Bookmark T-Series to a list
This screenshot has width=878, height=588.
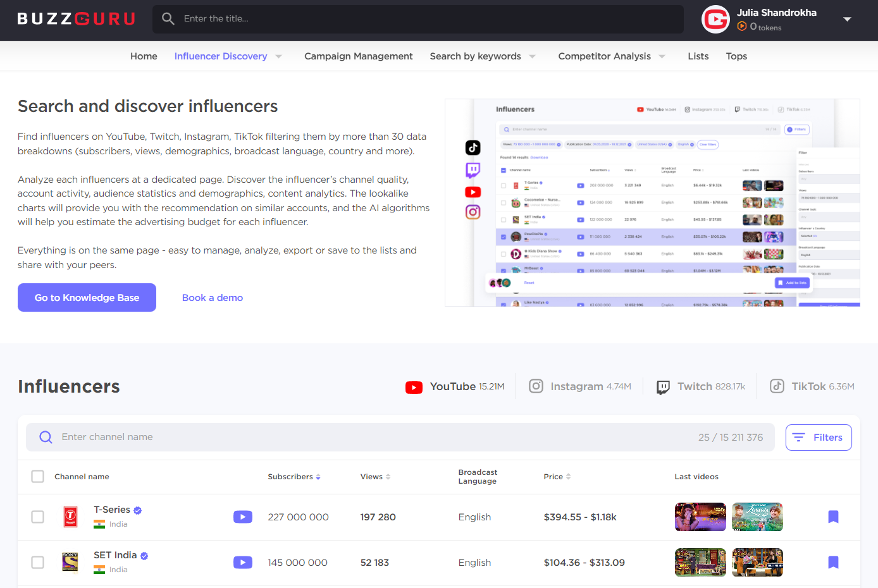click(834, 517)
